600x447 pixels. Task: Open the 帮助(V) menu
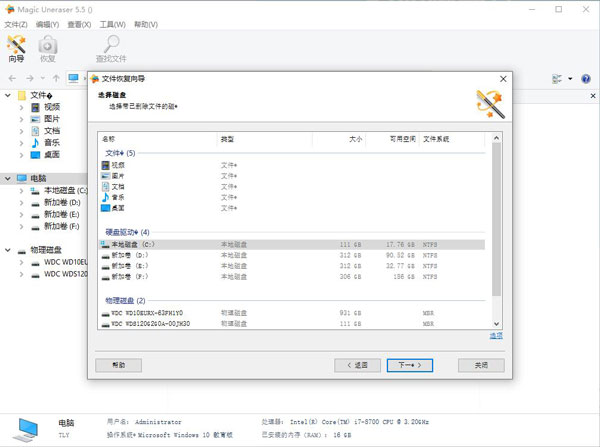pos(146,24)
